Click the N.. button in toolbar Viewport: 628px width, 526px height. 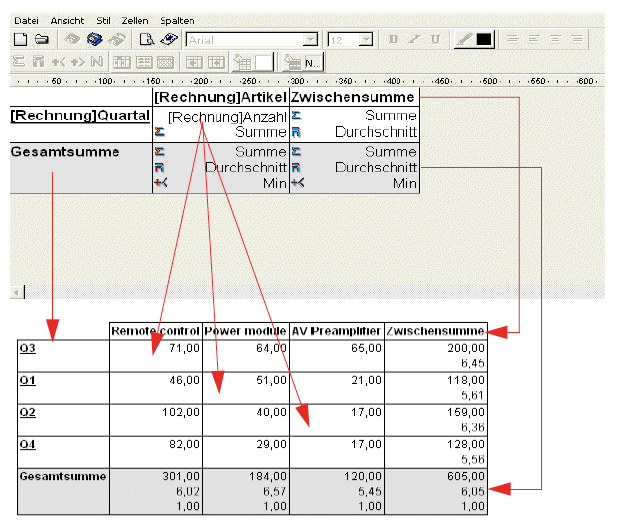point(306,62)
